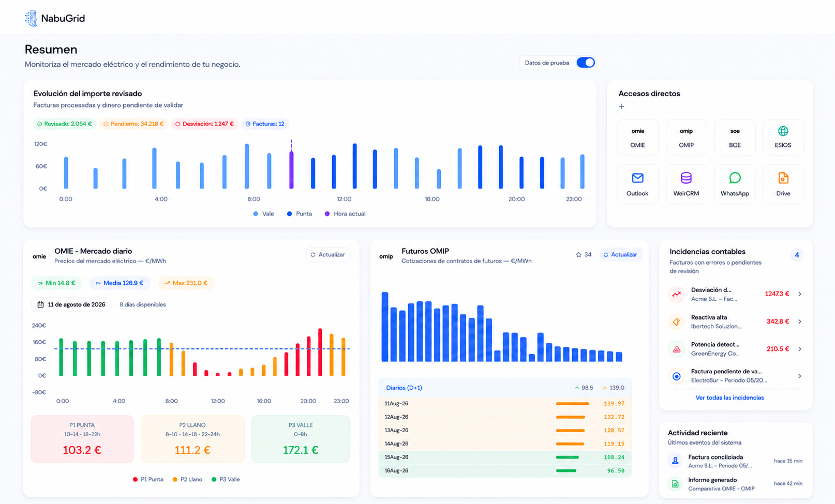Expand the Factura pendiente incident chevron

coord(800,376)
